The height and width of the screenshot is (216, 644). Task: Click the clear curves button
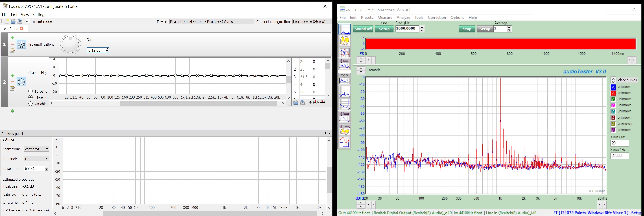(628, 80)
